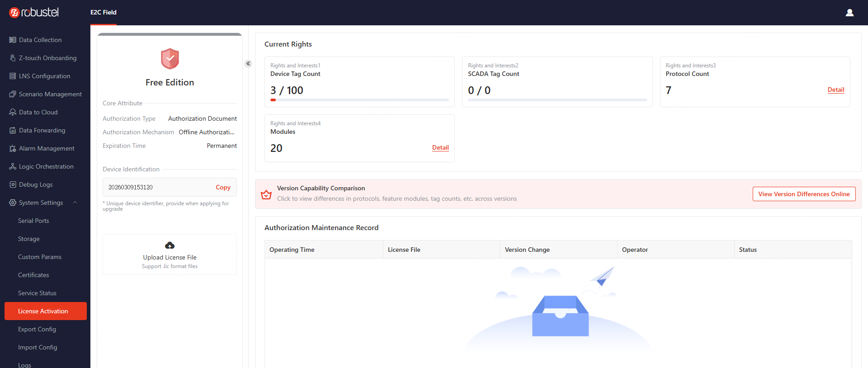Click Authorization Document value
868x368 pixels.
203,118
